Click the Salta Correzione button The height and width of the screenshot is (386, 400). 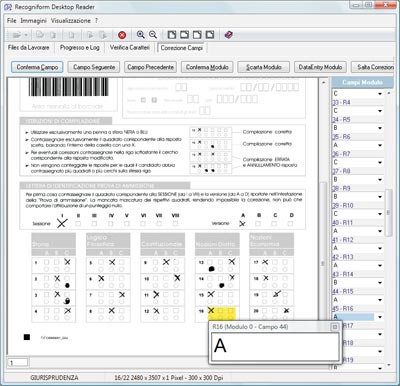click(373, 67)
